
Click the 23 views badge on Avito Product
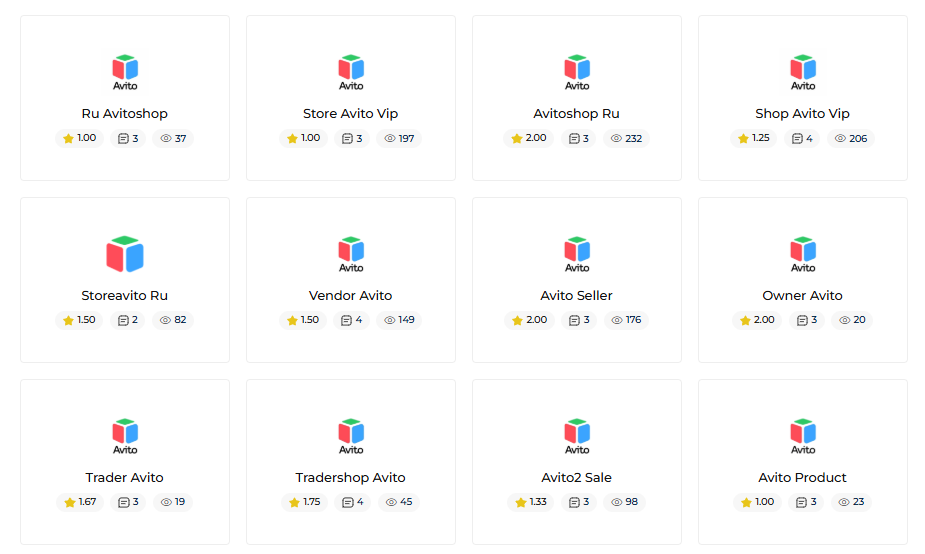click(852, 502)
